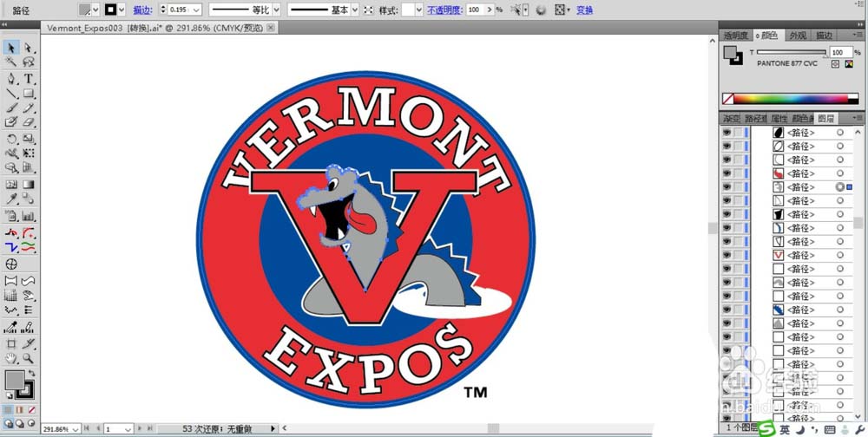Select the Lasso tool
This screenshot has height=437, width=868.
(x=29, y=62)
